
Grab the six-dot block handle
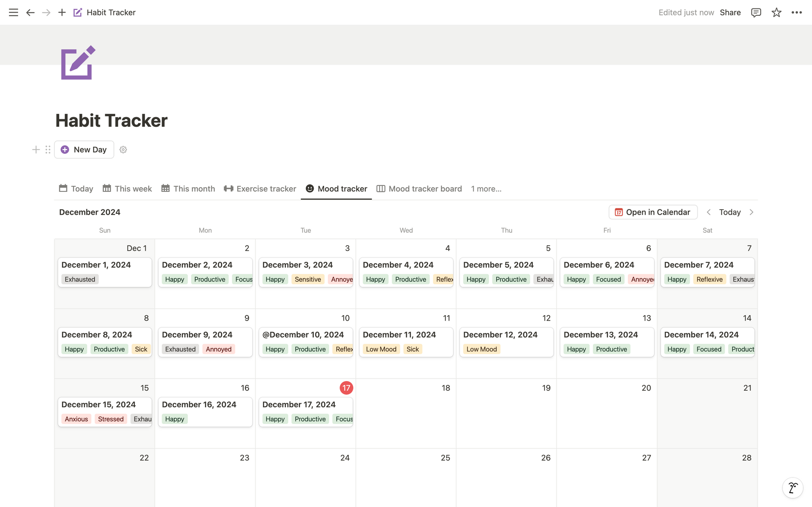click(x=48, y=150)
